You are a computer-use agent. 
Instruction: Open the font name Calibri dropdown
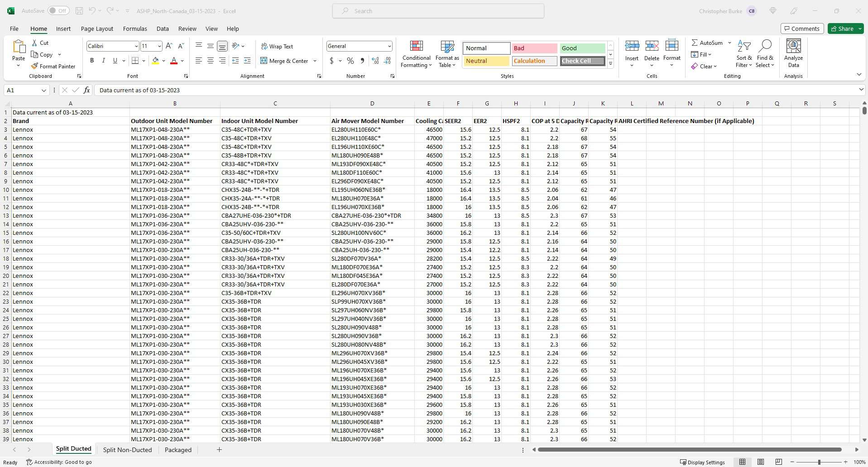pyautogui.click(x=136, y=46)
